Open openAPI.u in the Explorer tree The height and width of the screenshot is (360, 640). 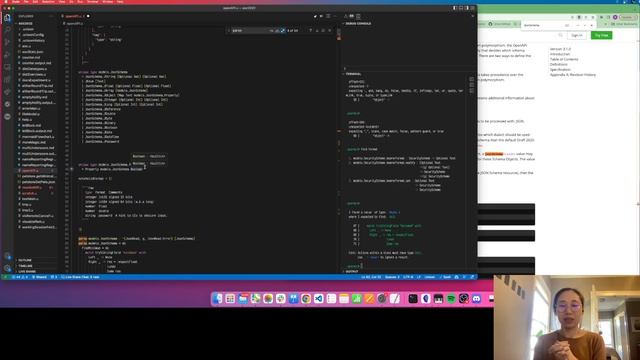(x=35, y=171)
